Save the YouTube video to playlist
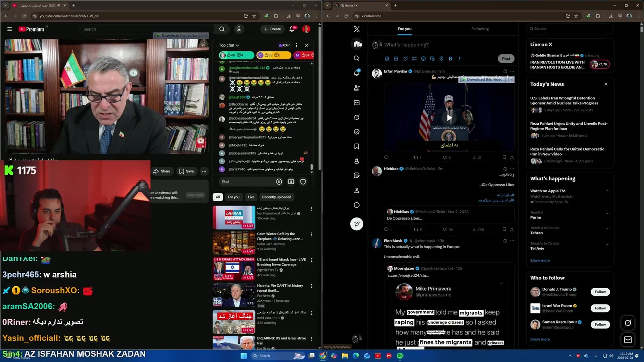 [186, 171]
